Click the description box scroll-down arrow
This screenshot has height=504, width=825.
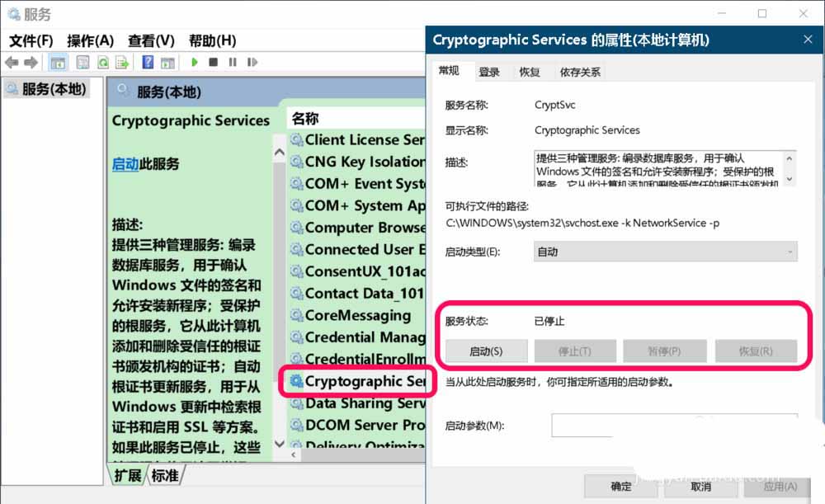[790, 179]
